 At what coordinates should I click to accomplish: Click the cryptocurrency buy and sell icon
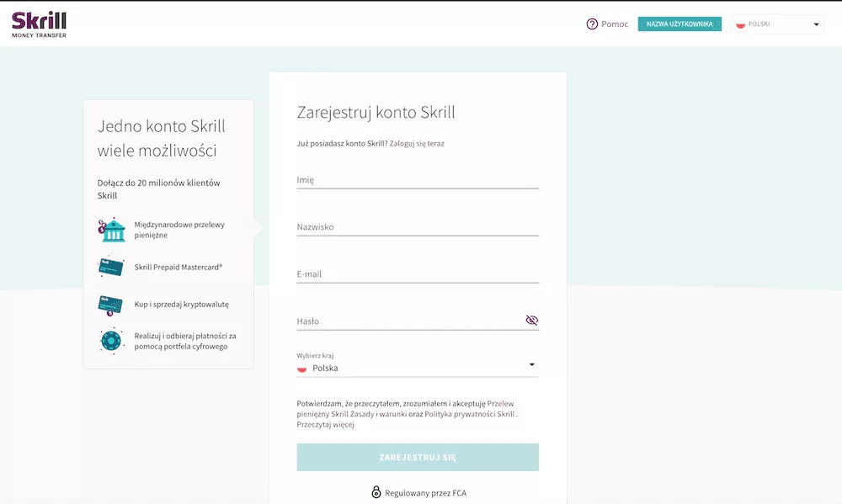[110, 304]
